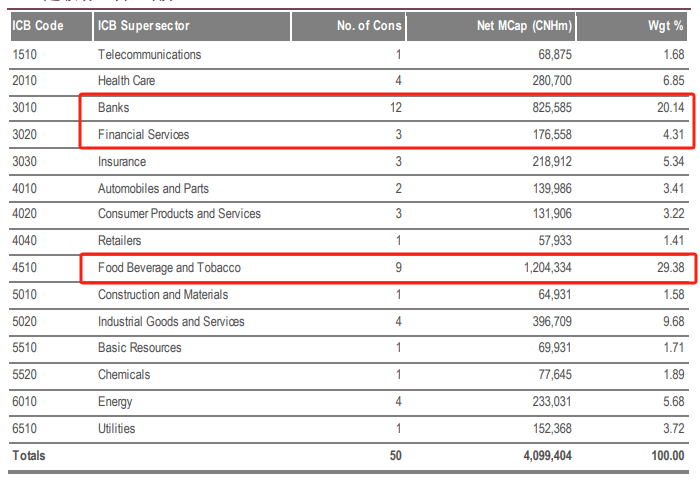This screenshot has height=481, width=700.
Task: Click the Food Beverage and Tobacco cell
Action: [x=169, y=268]
